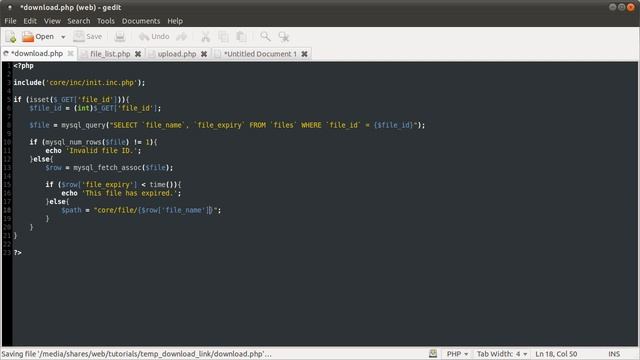
Task: Save the current file
Action: click(x=88, y=37)
